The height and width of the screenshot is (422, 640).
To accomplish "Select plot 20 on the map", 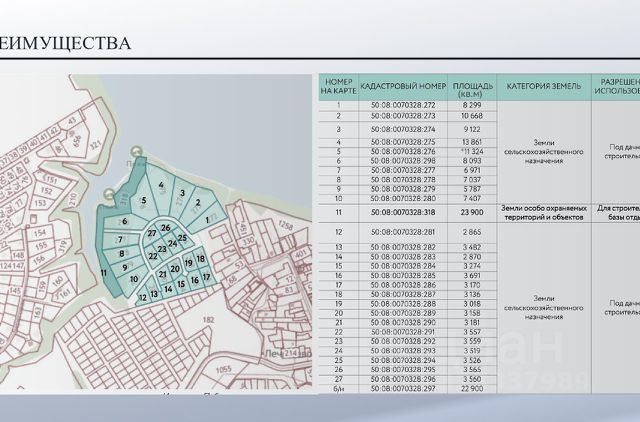I will pyautogui.click(x=175, y=269).
